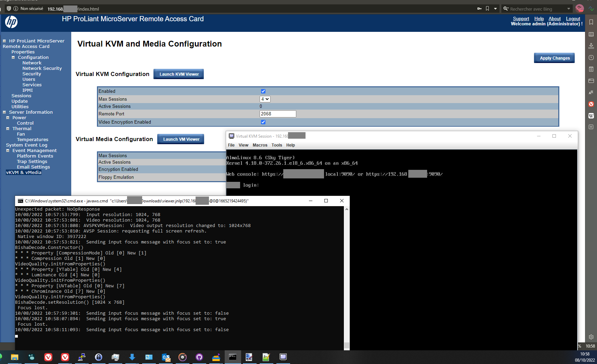597x364 pixels.
Task: Open GitHub Desktop from the taskbar
Action: (x=199, y=357)
